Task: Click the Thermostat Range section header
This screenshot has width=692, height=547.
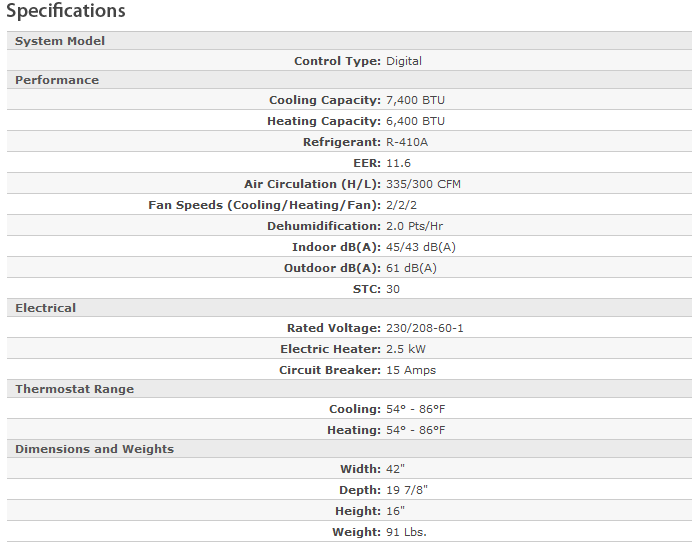Action: [74, 389]
